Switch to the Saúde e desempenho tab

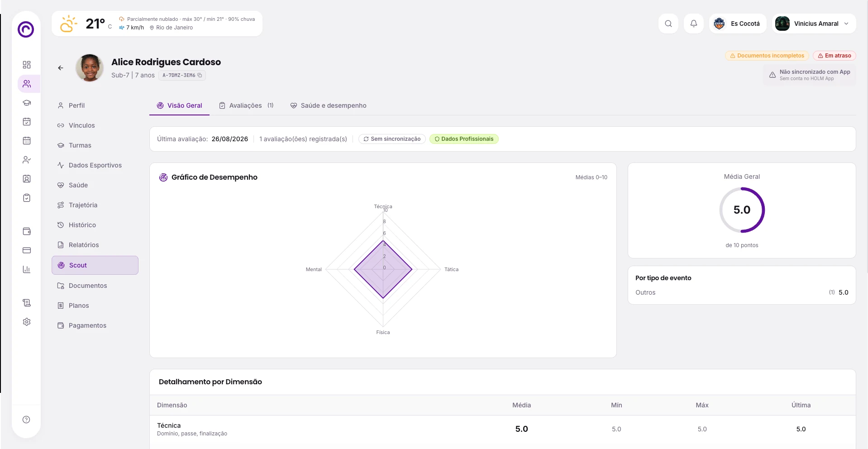click(x=328, y=105)
